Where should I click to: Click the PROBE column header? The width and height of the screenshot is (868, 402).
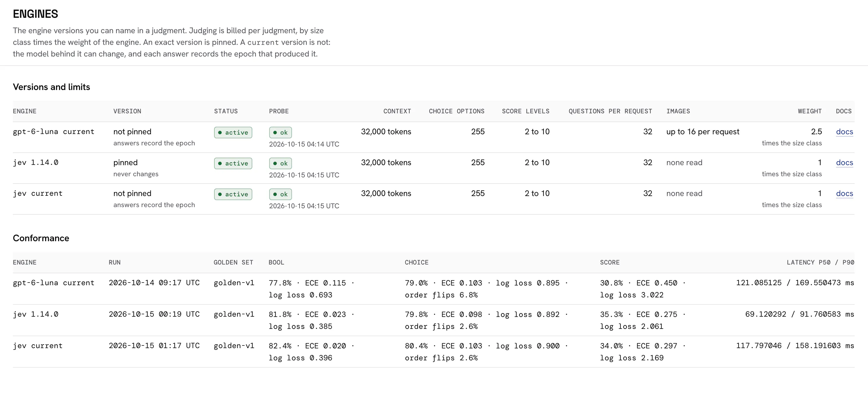(279, 111)
